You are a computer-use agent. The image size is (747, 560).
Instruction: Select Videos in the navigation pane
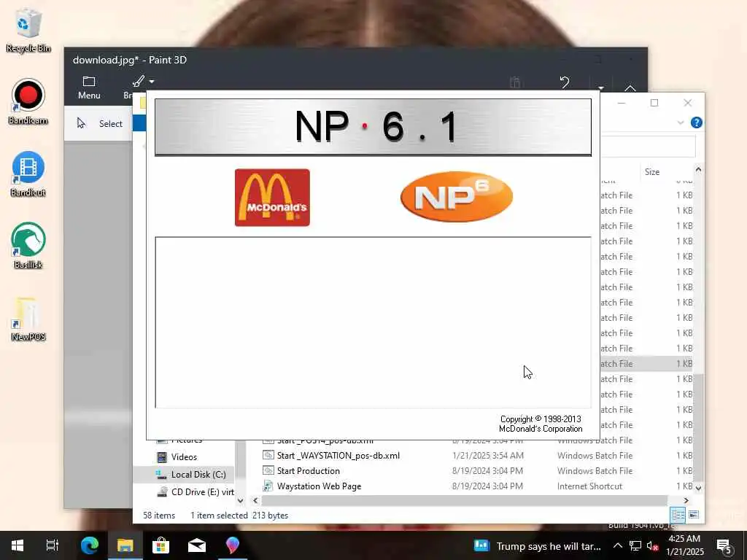point(184,456)
